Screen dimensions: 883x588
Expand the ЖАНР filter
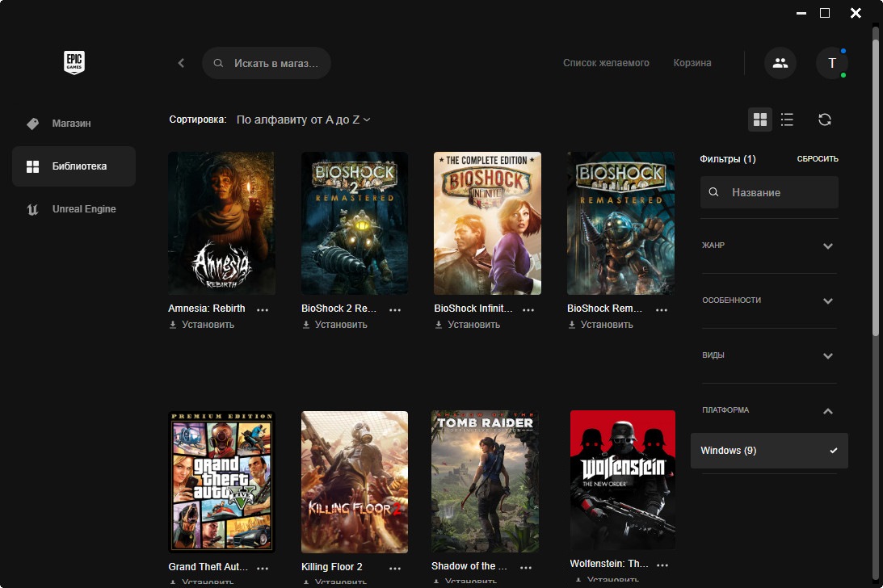coord(768,246)
